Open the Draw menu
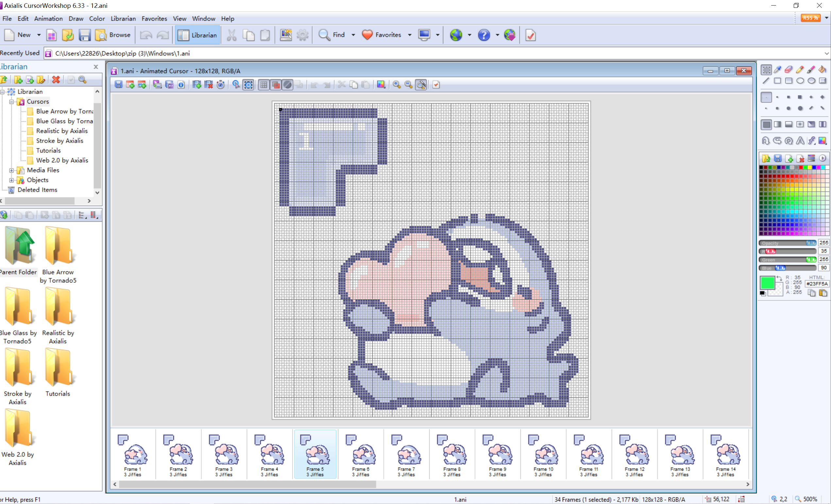 coord(76,19)
